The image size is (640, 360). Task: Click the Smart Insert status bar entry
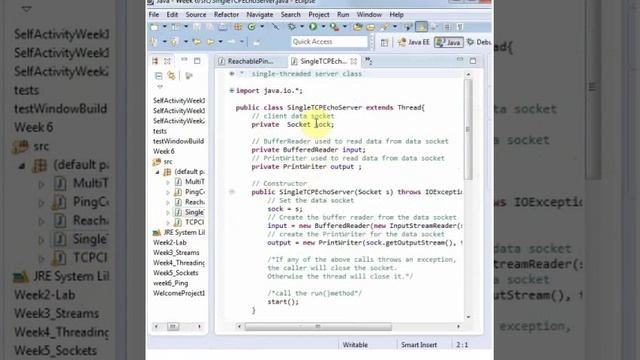pyautogui.click(x=419, y=345)
